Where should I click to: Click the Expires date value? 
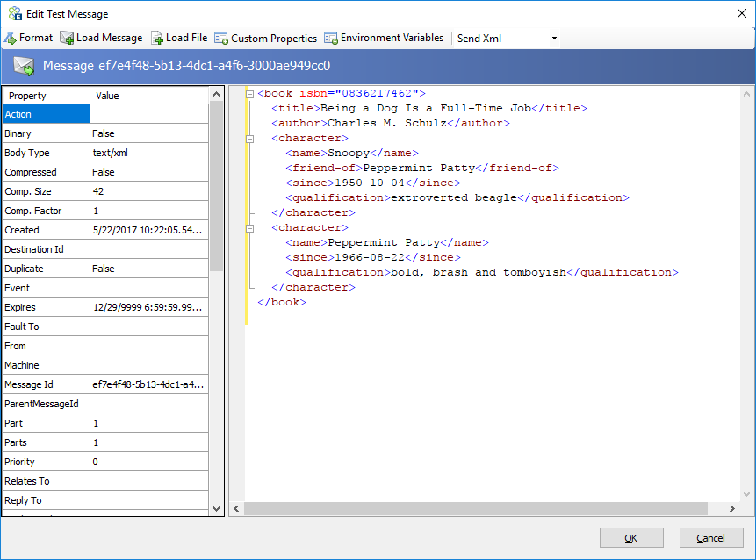coord(149,307)
